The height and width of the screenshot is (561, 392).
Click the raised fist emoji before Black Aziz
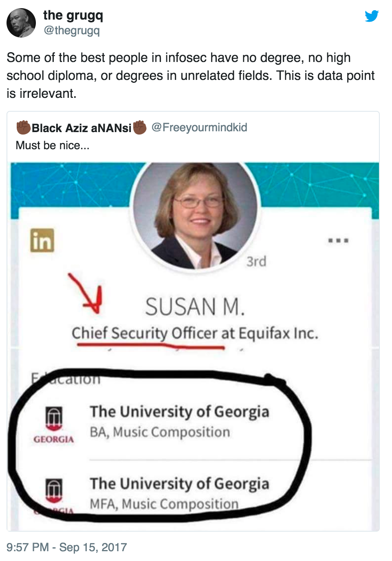pos(23,128)
